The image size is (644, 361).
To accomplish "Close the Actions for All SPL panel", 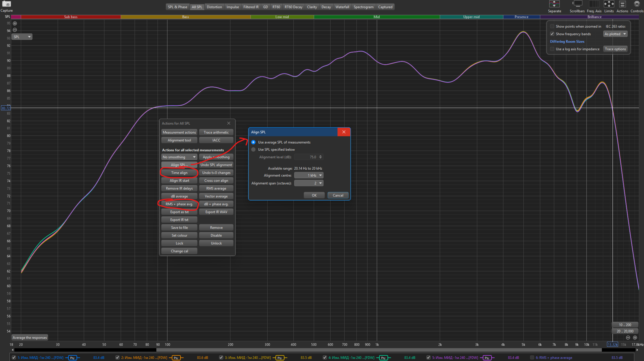I will click(x=228, y=123).
